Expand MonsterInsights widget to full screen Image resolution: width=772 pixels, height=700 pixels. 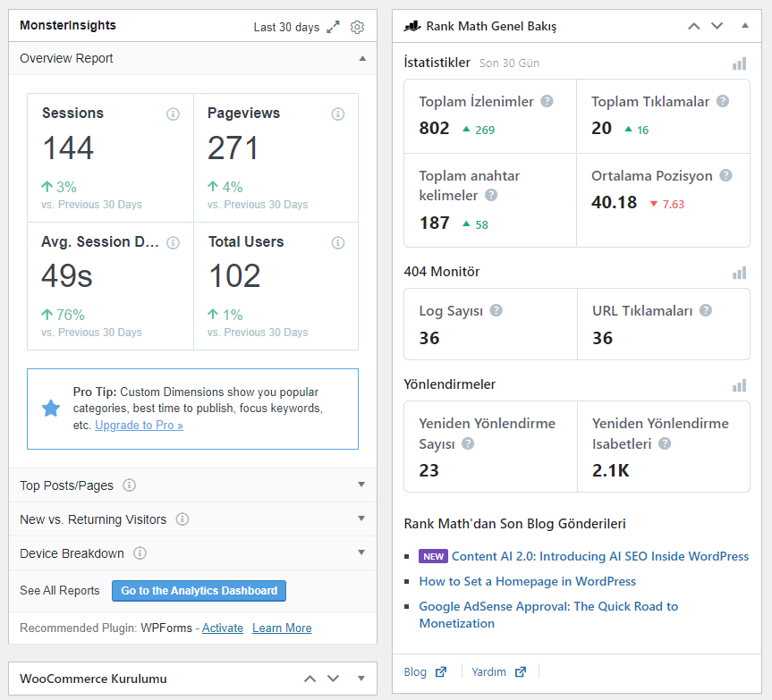(x=334, y=27)
